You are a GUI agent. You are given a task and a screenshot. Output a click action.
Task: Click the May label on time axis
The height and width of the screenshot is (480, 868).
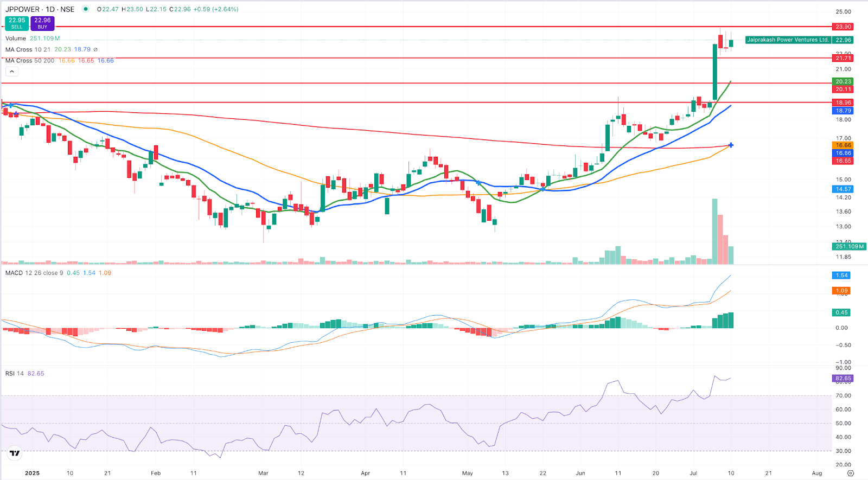click(x=468, y=473)
